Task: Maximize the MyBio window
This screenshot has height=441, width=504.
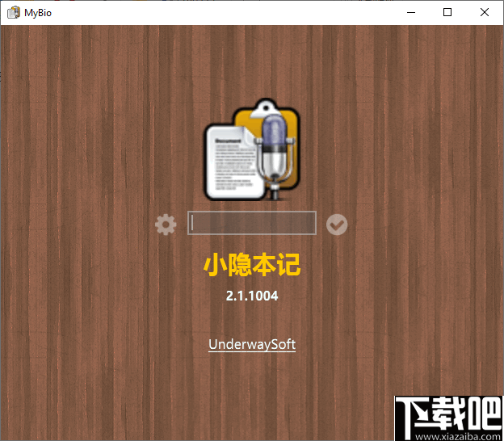Action: [x=447, y=13]
